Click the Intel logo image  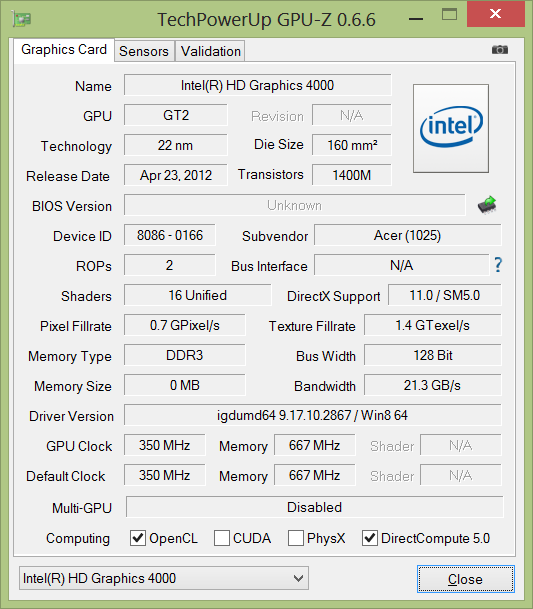[x=451, y=128]
